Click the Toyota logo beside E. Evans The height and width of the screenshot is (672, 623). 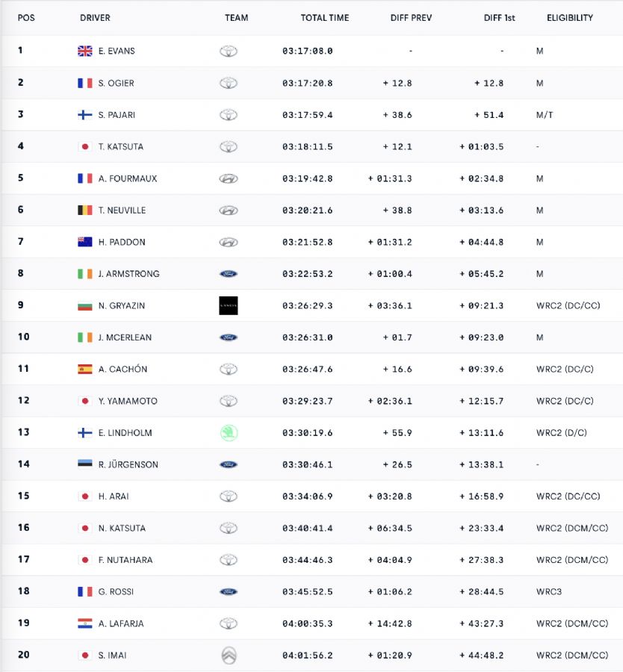pos(229,51)
